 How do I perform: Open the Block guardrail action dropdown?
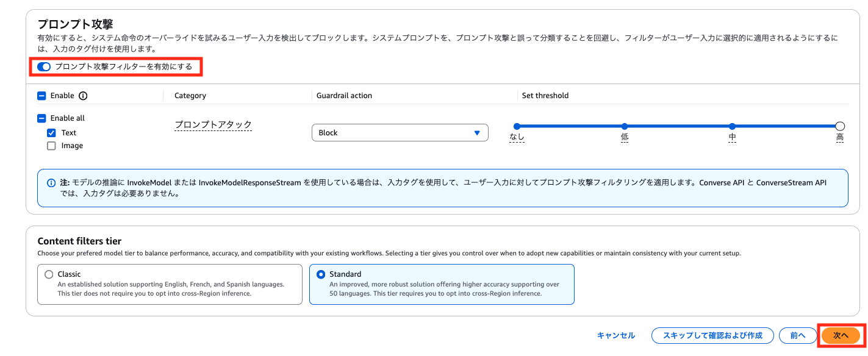pos(400,133)
